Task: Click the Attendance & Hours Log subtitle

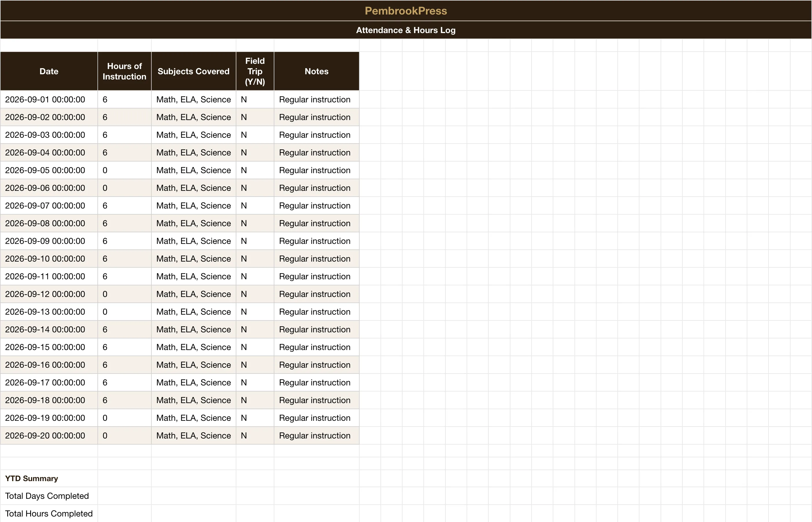Action: pos(406,30)
